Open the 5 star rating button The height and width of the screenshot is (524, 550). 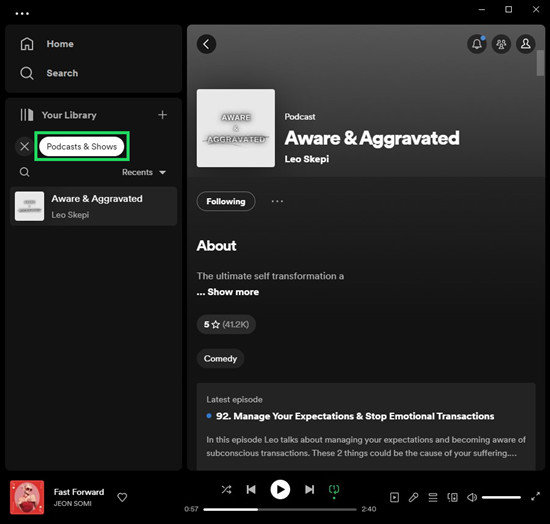coord(226,324)
